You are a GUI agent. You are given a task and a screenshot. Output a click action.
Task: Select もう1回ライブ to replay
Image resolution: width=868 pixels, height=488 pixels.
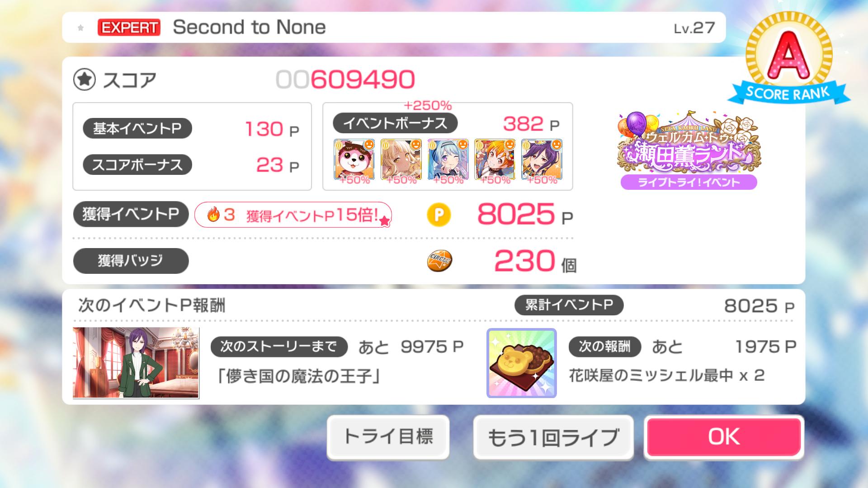(x=553, y=437)
